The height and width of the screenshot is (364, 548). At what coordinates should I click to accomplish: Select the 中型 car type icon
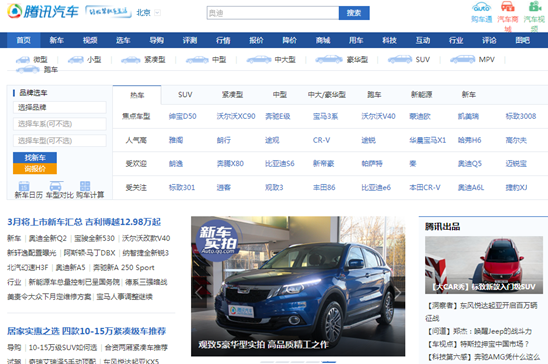[197, 60]
